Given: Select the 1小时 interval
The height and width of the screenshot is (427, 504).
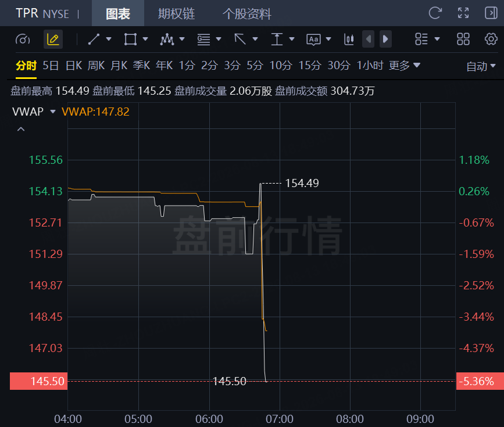Looking at the screenshot, I should [x=370, y=66].
